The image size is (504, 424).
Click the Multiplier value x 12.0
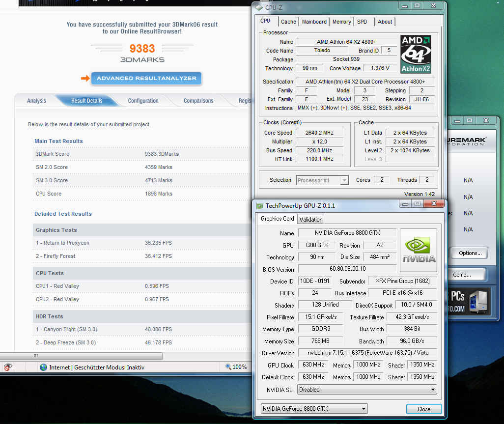319,141
